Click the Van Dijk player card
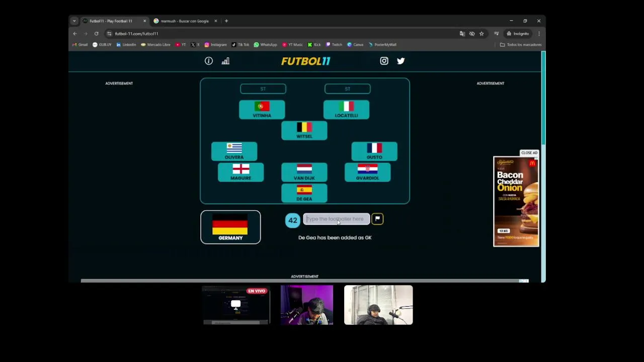The height and width of the screenshot is (362, 644). tap(304, 172)
